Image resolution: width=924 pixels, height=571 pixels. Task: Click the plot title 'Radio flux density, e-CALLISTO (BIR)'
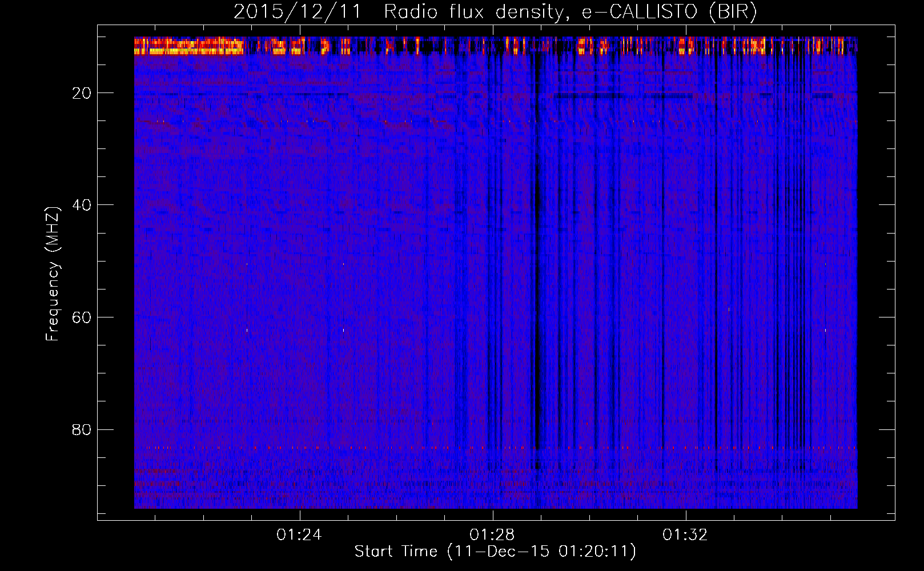click(x=570, y=12)
